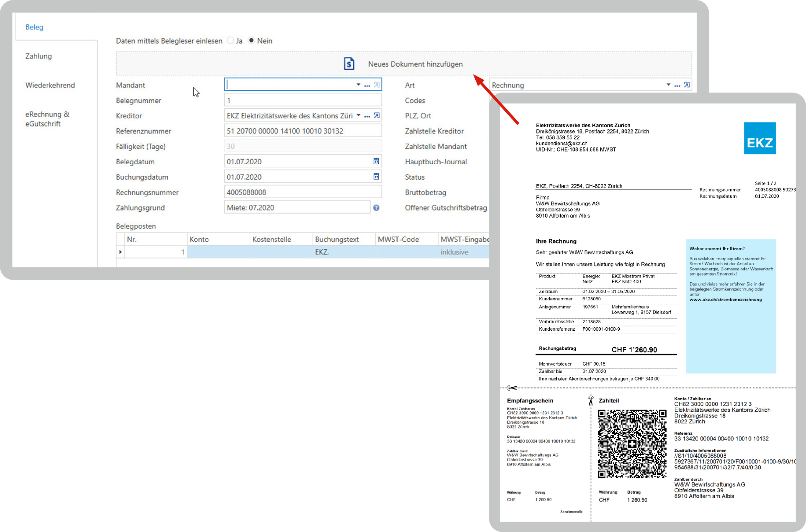The width and height of the screenshot is (806, 532).
Task: Sort by the Konto column header
Action: pos(218,239)
